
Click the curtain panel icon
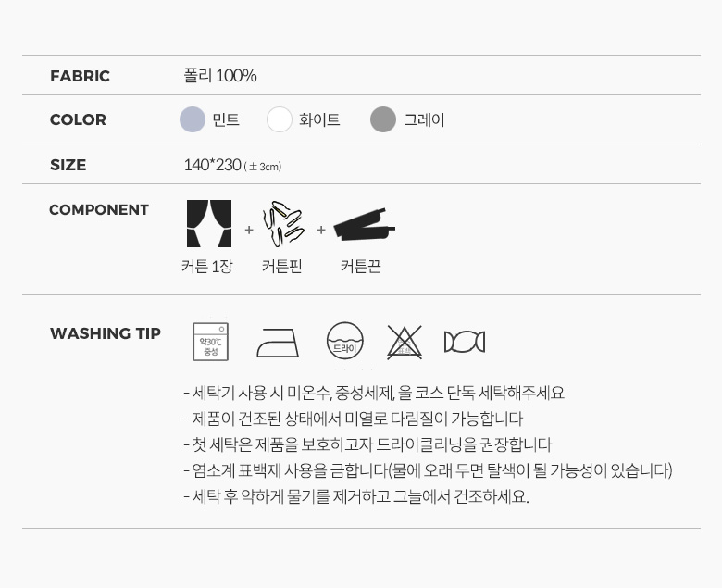coord(209,223)
